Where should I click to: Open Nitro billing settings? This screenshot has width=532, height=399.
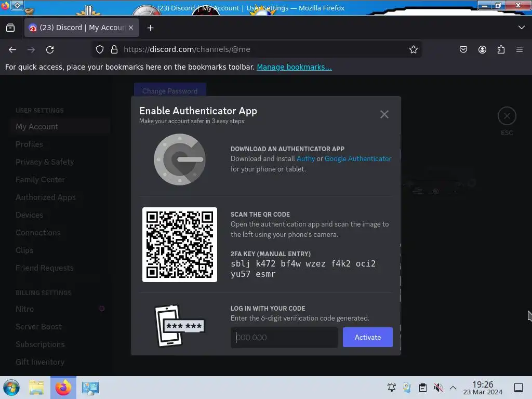coord(60,309)
